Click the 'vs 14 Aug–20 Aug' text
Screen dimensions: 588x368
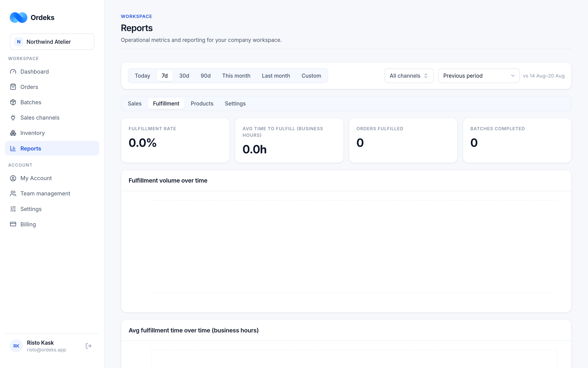[x=544, y=76]
